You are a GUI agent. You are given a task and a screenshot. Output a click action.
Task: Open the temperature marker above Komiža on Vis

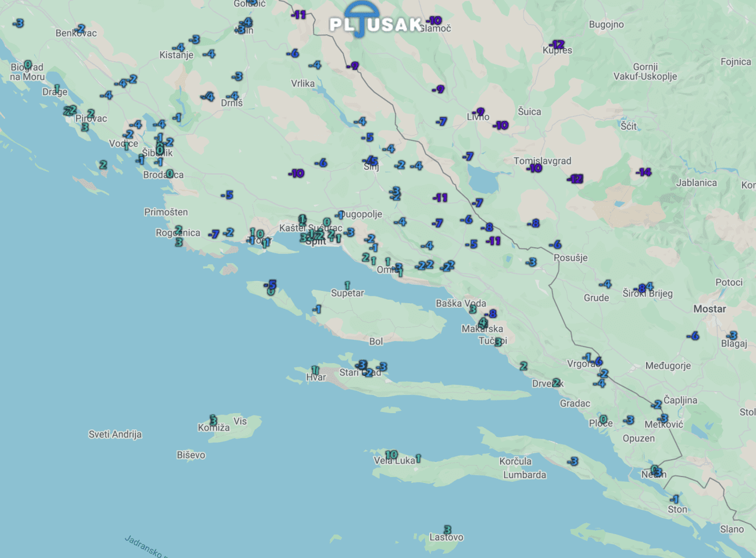tap(213, 420)
